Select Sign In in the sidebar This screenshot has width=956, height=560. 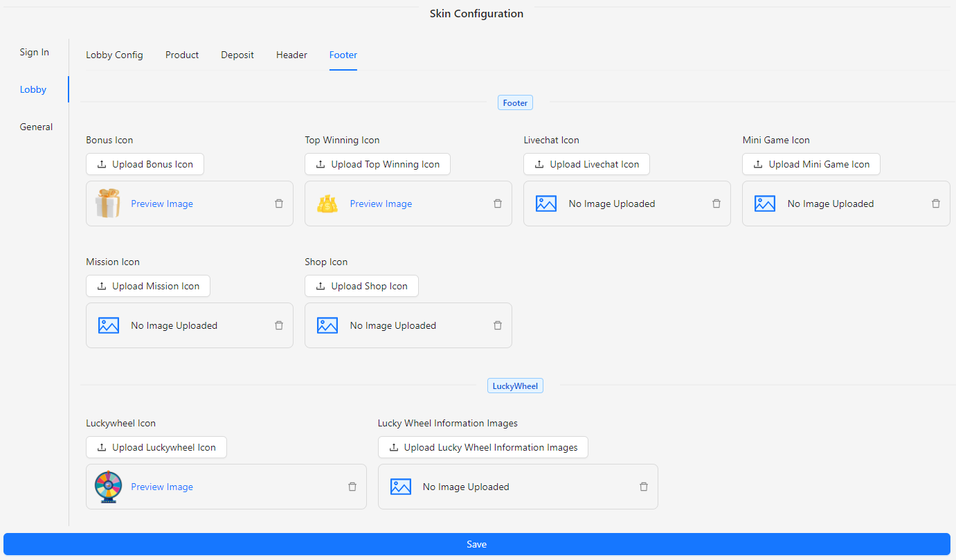[34, 52]
